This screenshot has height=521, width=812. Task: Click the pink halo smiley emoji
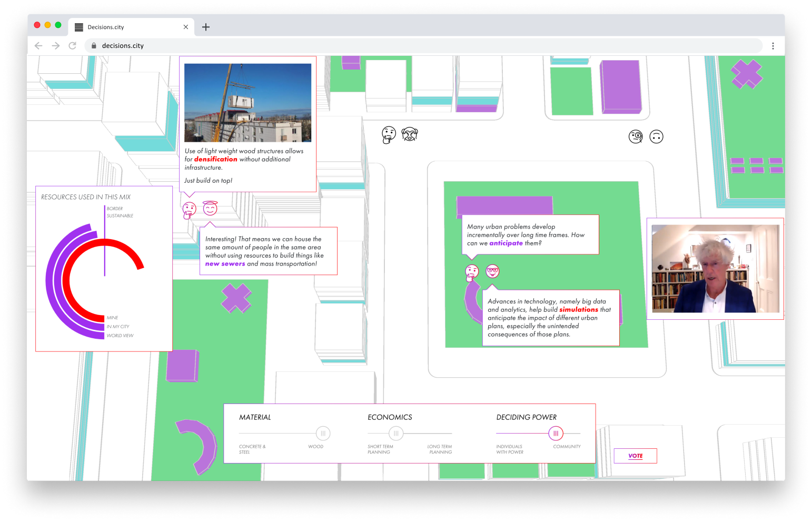[x=210, y=209]
